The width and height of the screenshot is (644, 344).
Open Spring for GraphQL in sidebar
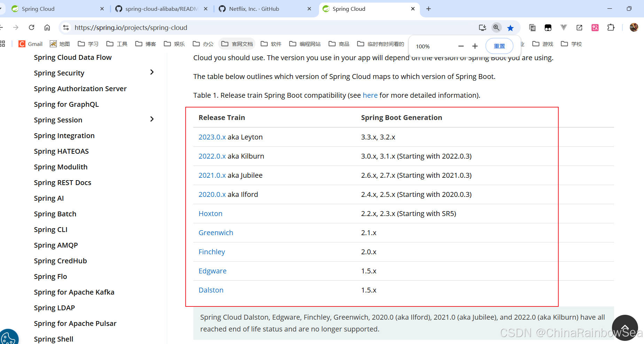[66, 104]
